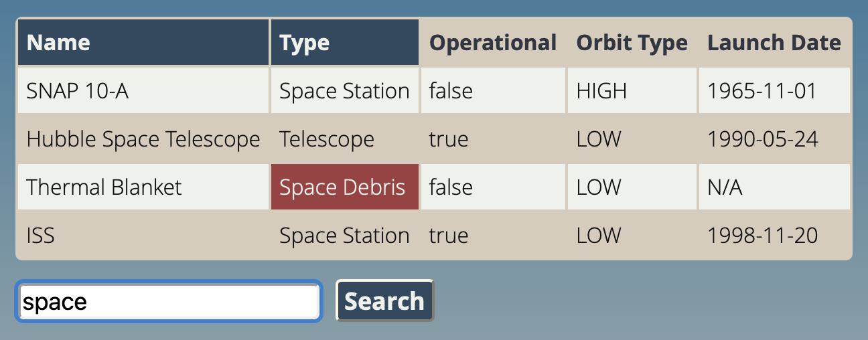Click the Search button
868x340 pixels.
(x=385, y=301)
